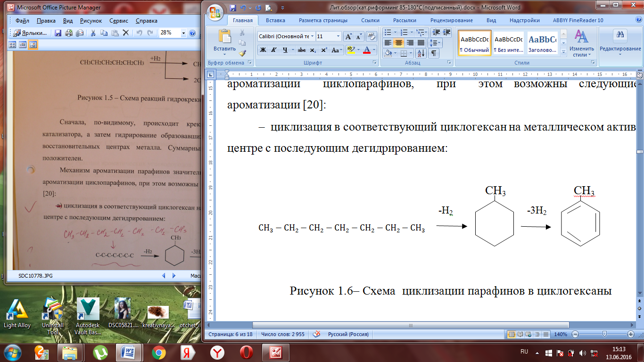Click the Zoom In plus button in Word

coord(631,334)
